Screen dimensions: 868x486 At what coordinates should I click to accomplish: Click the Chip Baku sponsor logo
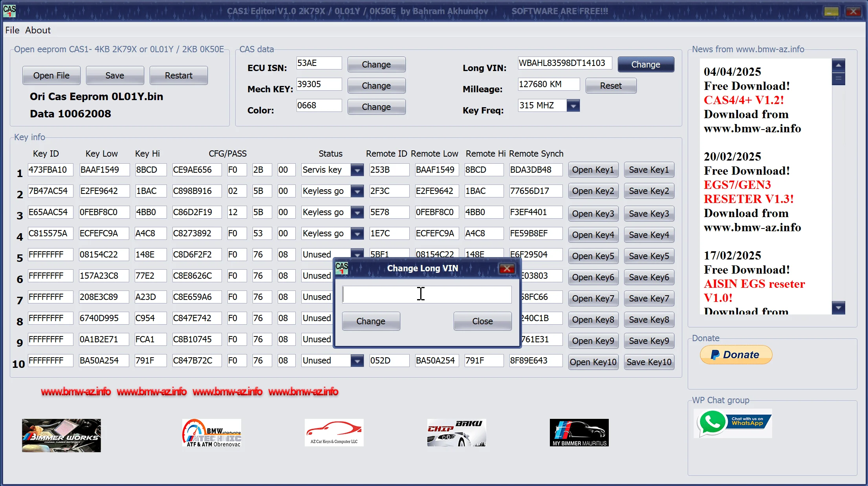coord(457,433)
